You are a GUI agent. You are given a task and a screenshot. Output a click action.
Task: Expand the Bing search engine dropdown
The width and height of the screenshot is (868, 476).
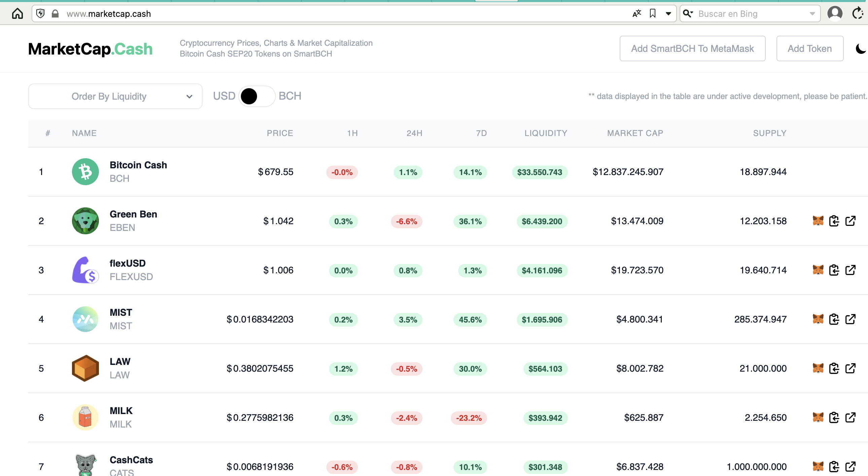pos(812,14)
